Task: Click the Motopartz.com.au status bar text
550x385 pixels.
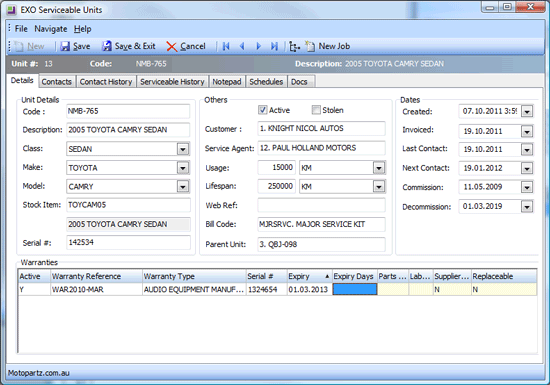Action: click(x=39, y=373)
